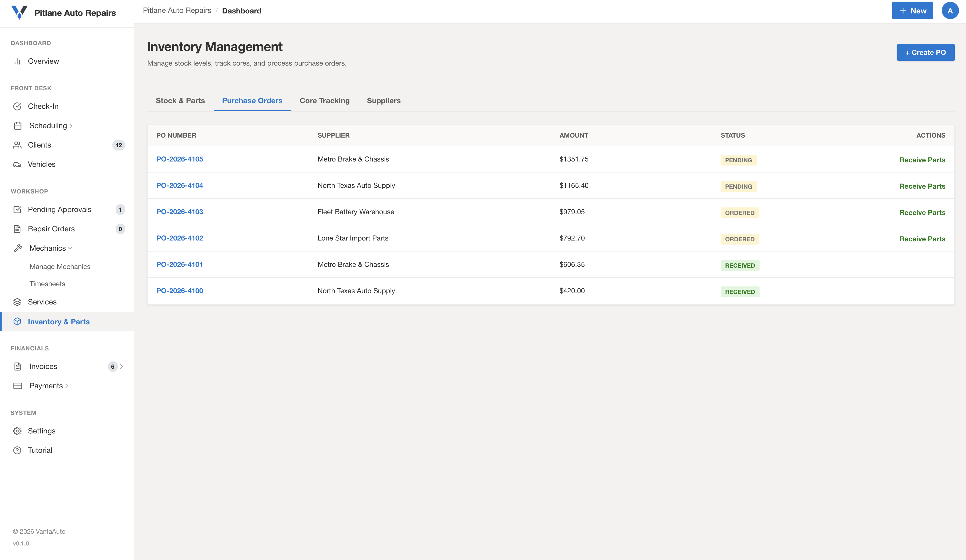Receive Parts for PO-2026-4104
Viewport: 966px width, 560px height.
(922, 186)
